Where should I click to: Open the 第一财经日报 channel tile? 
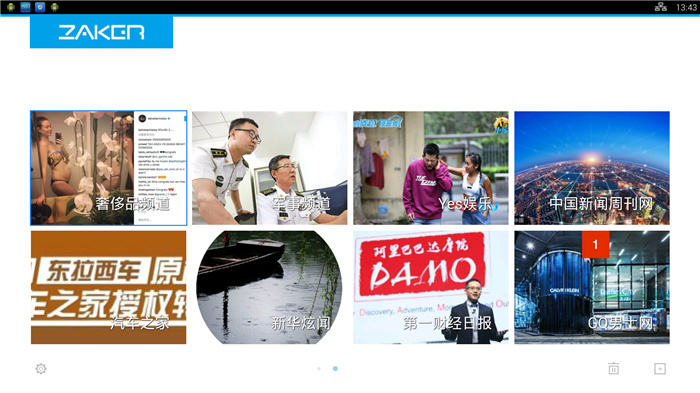pyautogui.click(x=431, y=287)
